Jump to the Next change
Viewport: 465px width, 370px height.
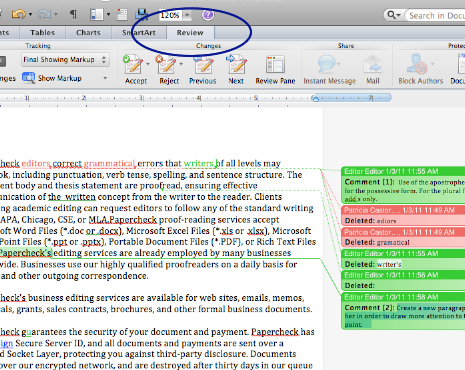coord(236,70)
